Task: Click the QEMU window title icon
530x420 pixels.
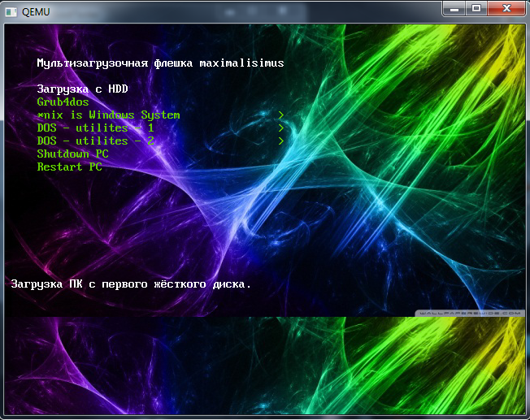Action: [x=11, y=12]
